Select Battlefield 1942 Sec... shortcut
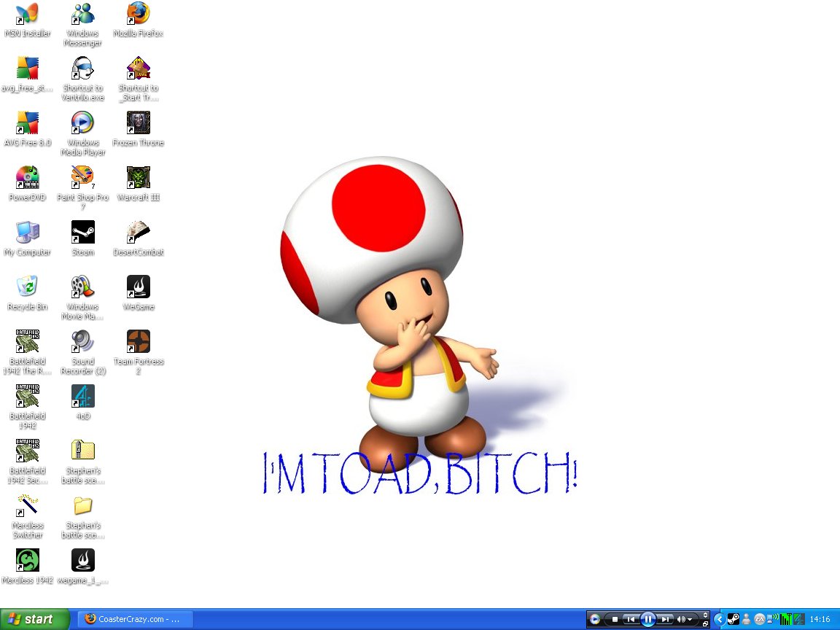The image size is (840, 630). click(27, 462)
